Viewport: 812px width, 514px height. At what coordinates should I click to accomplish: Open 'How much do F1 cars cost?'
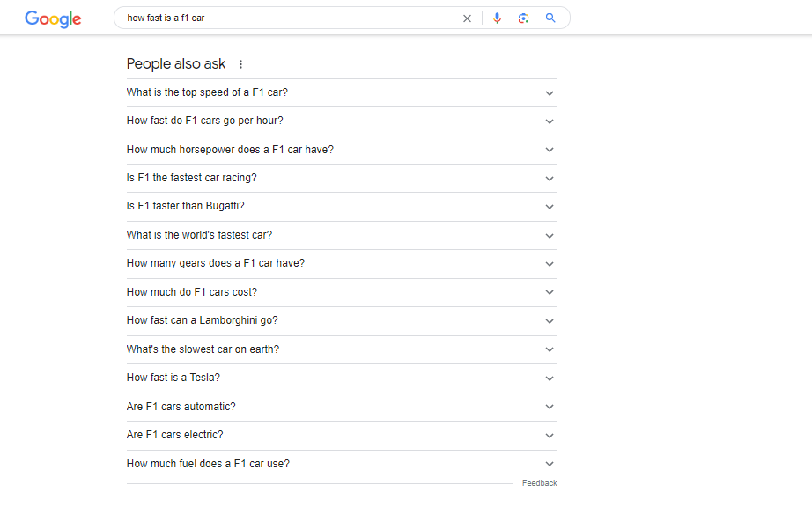[192, 292]
